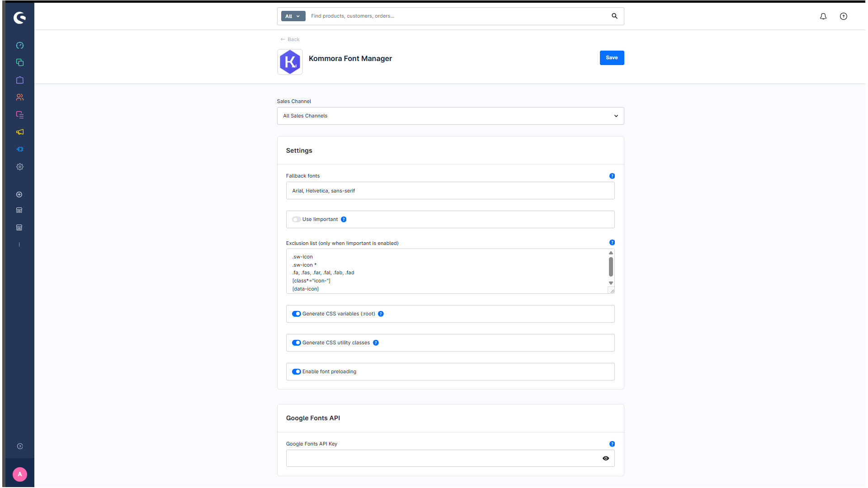Show more sales channels via the three dots
Image resolution: width=868 pixels, height=488 pixels.
(x=19, y=244)
